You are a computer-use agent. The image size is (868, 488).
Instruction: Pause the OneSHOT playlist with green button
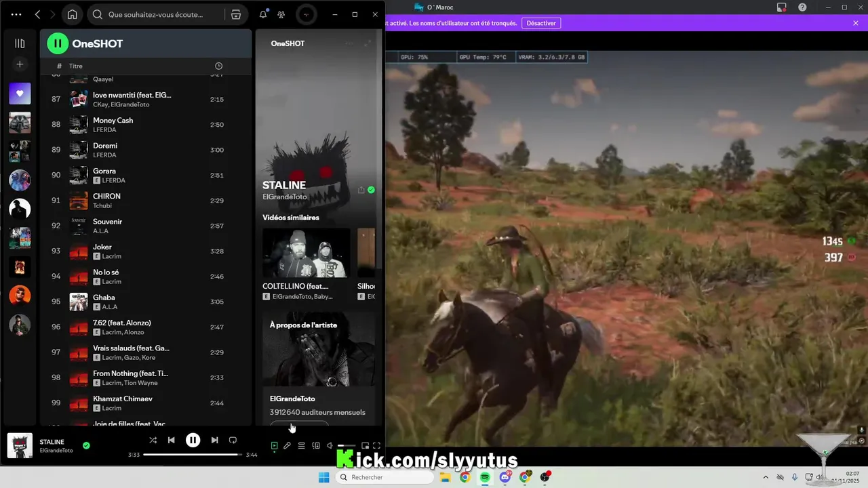point(58,43)
